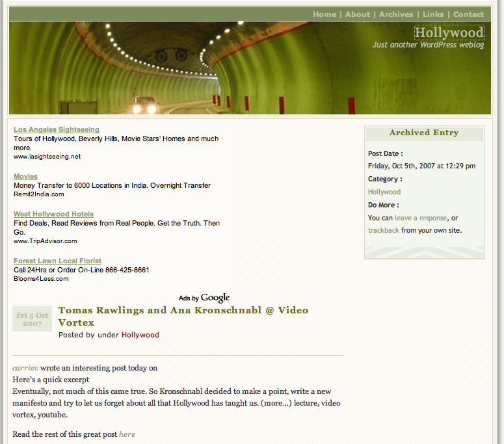Click the 'Category :' label in sidebar
Image resolution: width=504 pixels, height=444 pixels.
(x=385, y=179)
